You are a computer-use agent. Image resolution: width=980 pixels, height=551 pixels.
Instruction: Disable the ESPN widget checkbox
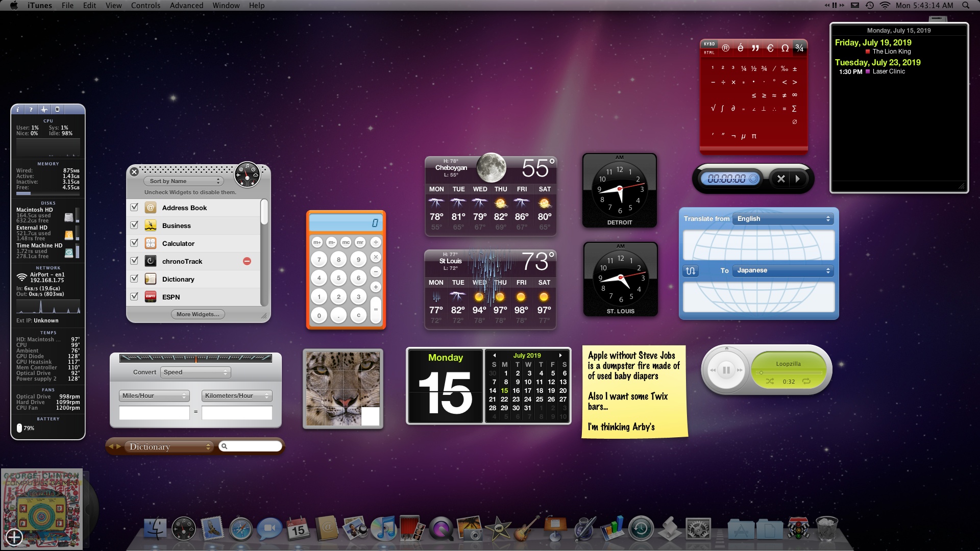tap(134, 296)
